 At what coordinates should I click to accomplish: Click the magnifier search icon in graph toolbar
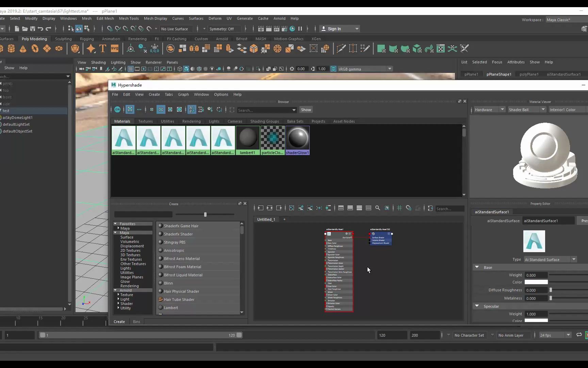point(378,208)
